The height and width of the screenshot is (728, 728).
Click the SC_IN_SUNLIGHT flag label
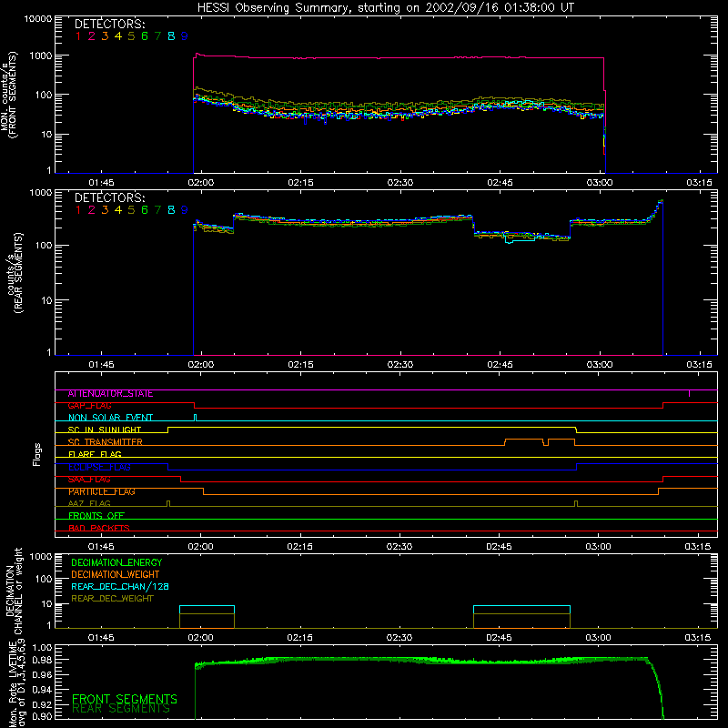click(x=105, y=430)
